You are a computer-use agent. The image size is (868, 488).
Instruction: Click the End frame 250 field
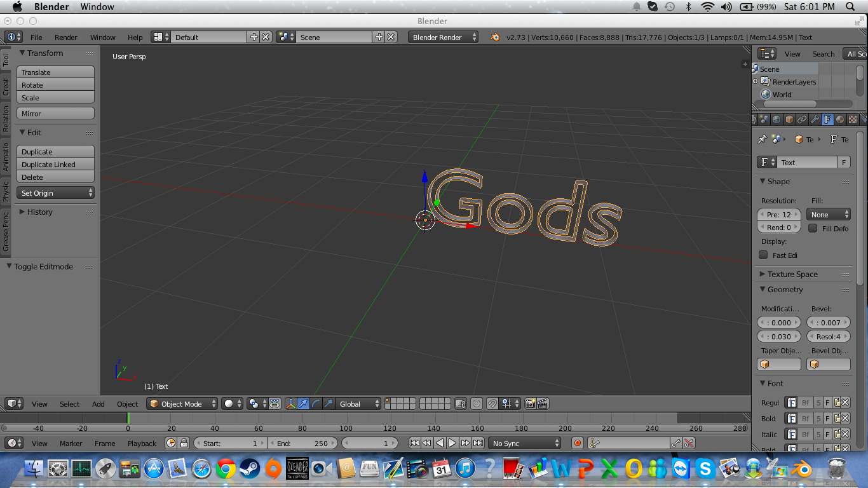(x=303, y=443)
